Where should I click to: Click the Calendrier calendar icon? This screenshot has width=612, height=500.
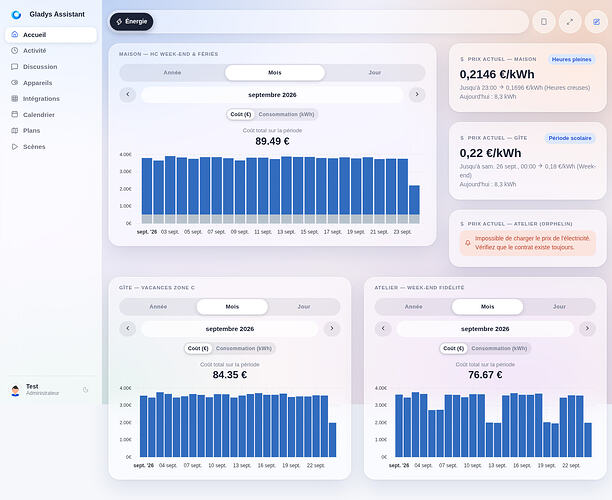tap(15, 114)
